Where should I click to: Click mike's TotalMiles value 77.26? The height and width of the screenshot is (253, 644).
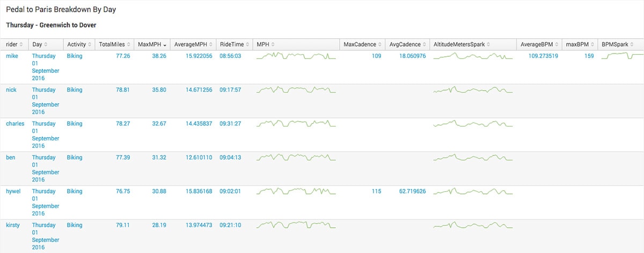click(123, 56)
